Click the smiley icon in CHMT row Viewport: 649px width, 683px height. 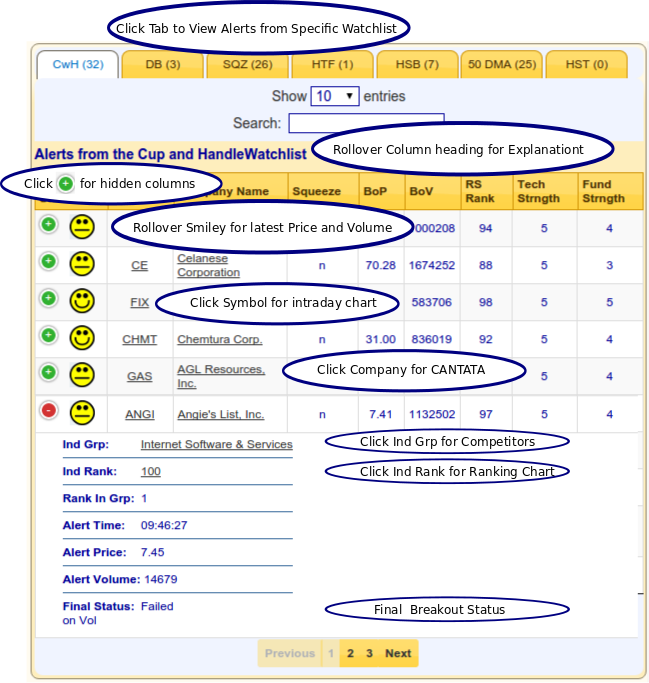pyautogui.click(x=82, y=338)
